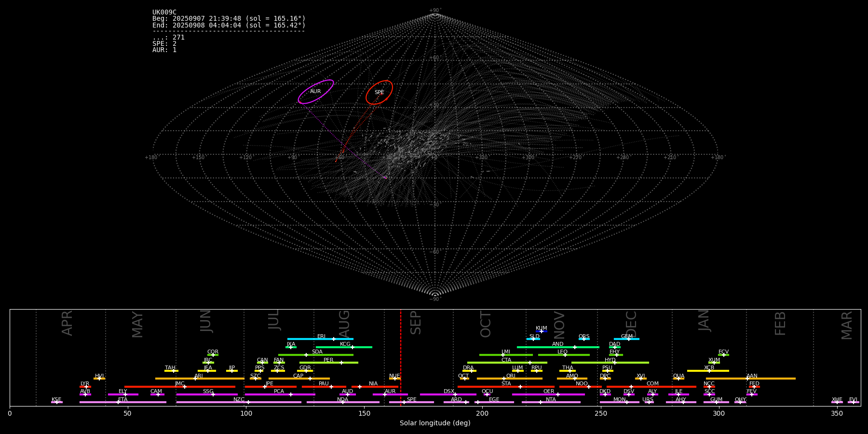Click the 150 tick on solar longitude axis
Screen dimensions: 868x434
point(364,413)
